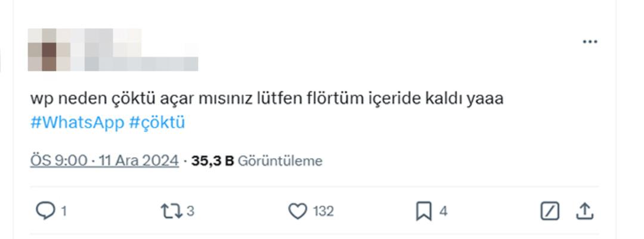Screen dimensions: 644x239
Task: Open the #WhatsApp hashtag
Action: 77,122
